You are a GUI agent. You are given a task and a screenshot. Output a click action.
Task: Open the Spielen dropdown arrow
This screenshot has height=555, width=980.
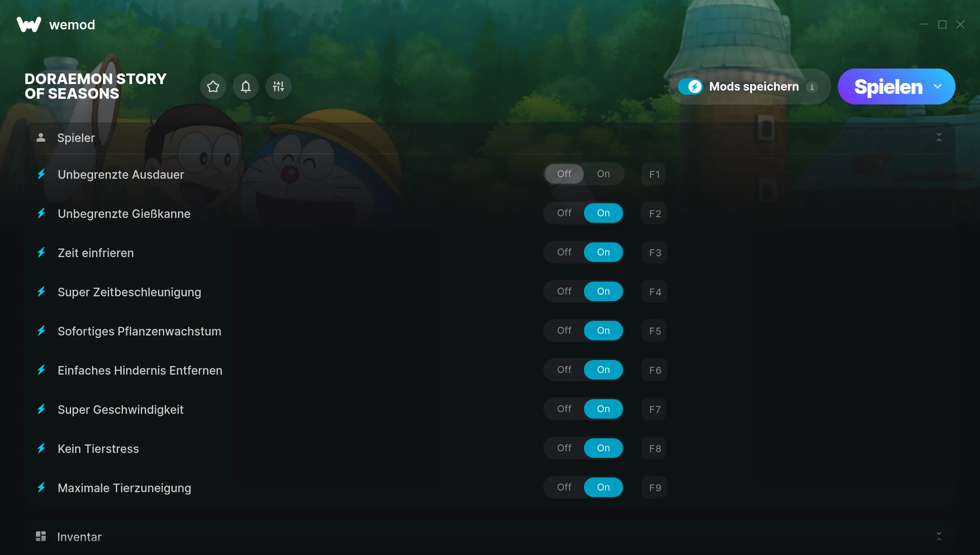click(938, 87)
